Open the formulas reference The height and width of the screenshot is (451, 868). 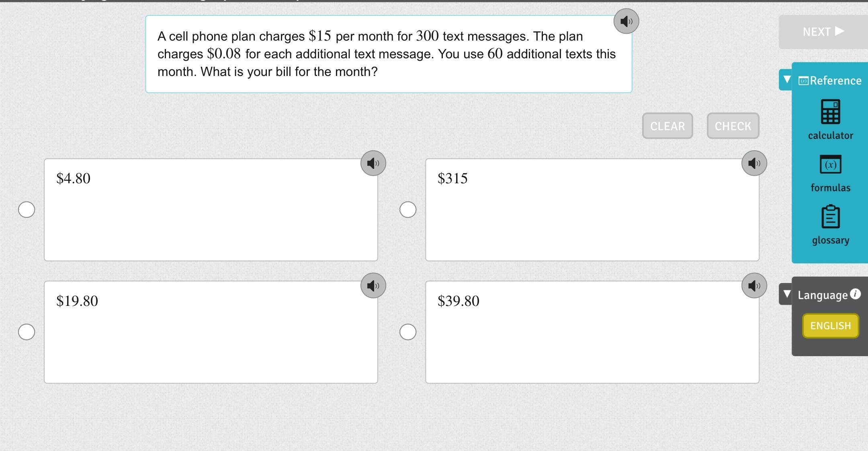click(x=830, y=173)
